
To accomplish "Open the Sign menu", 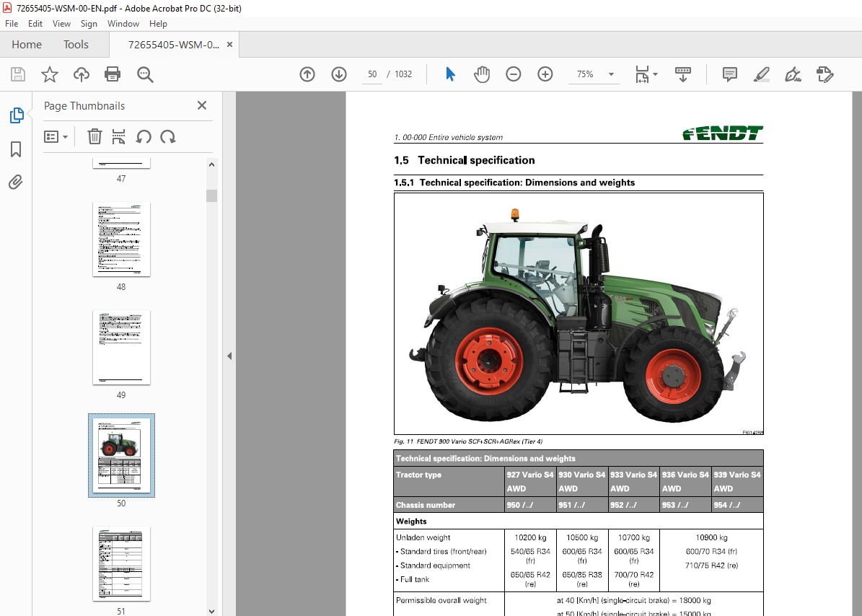I will (89, 24).
